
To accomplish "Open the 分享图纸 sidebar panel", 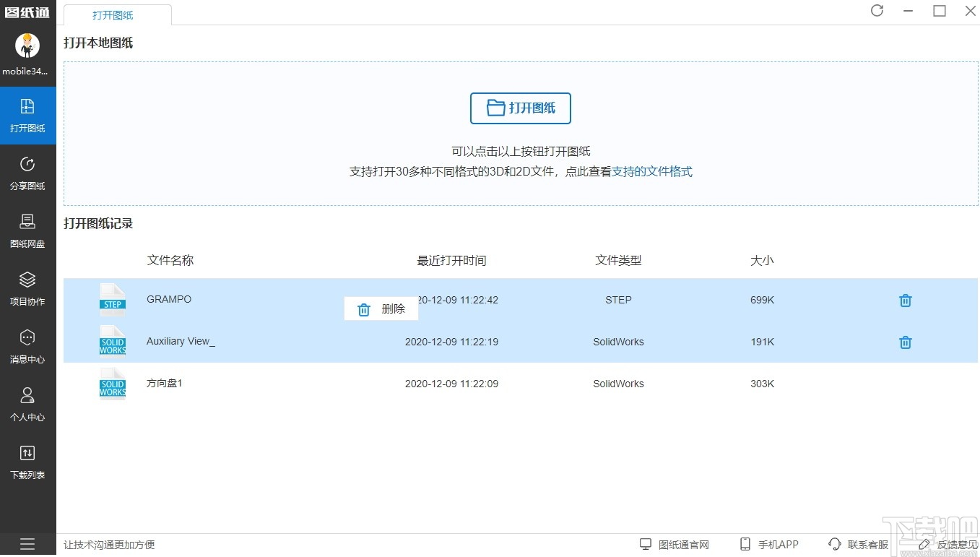I will pos(27,173).
